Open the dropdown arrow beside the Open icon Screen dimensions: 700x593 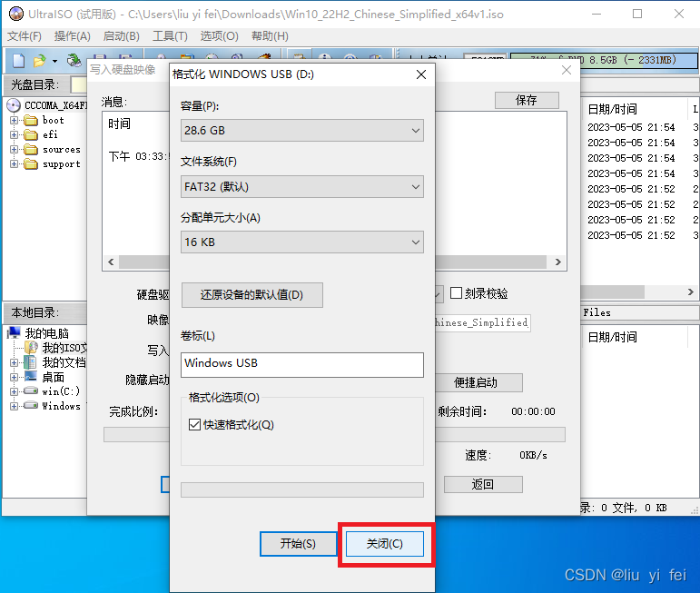[x=54, y=61]
